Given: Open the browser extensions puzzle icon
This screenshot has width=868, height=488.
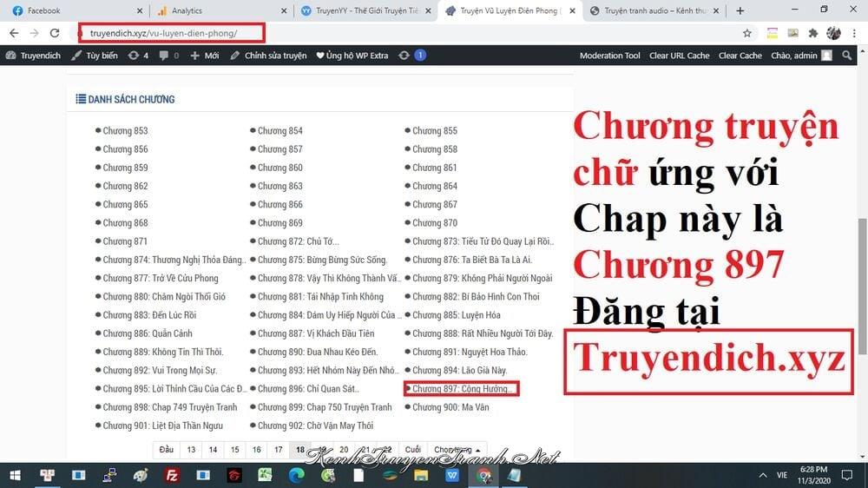Looking at the screenshot, I should point(812,33).
